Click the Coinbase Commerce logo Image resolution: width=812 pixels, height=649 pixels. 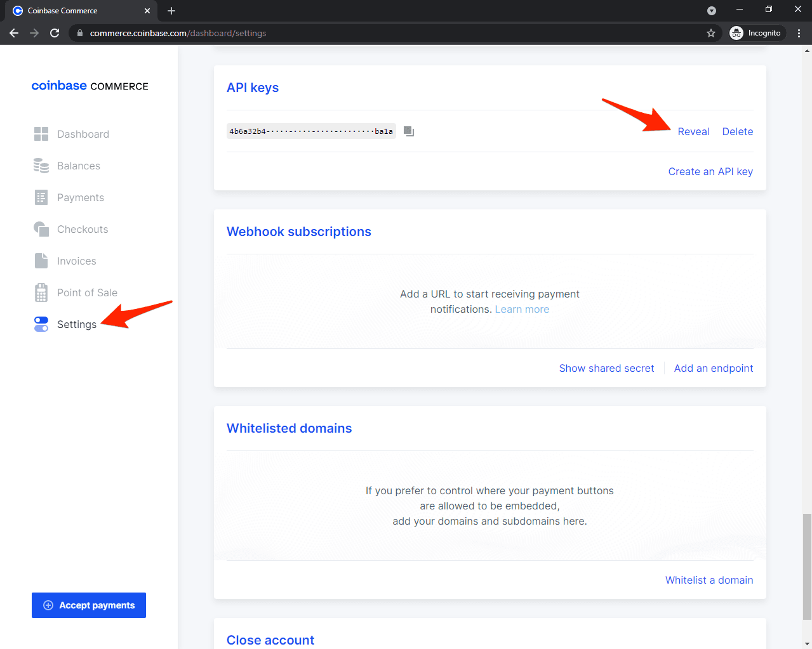tap(90, 86)
